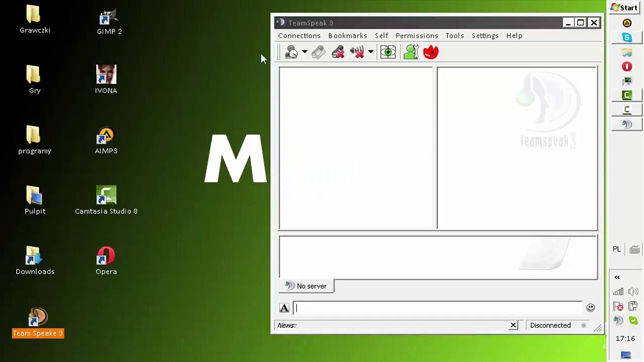Maximize the TeamSpeak 3 window
The image size is (644, 362).
click(581, 23)
